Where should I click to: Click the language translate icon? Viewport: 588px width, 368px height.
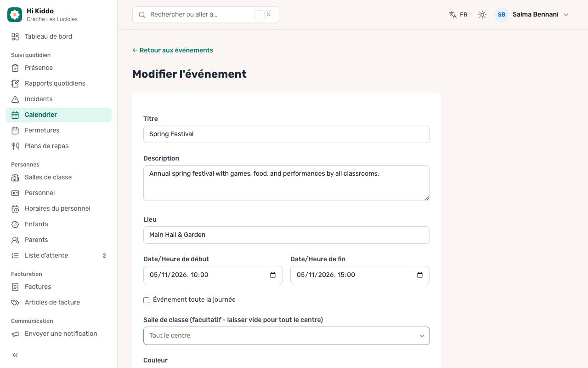pos(453,15)
